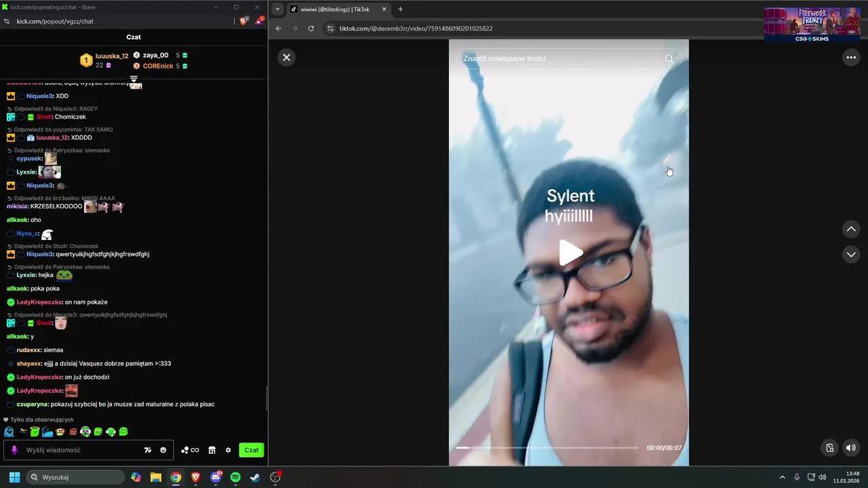Open File Explorer from the taskbar

click(156, 477)
